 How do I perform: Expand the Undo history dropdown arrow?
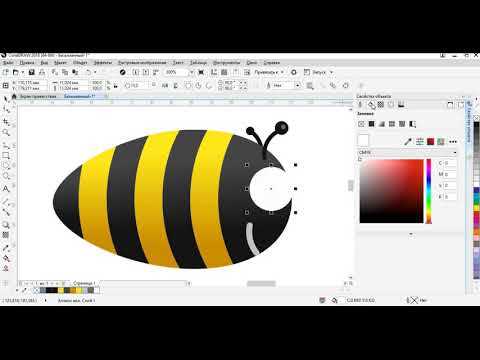(95, 72)
